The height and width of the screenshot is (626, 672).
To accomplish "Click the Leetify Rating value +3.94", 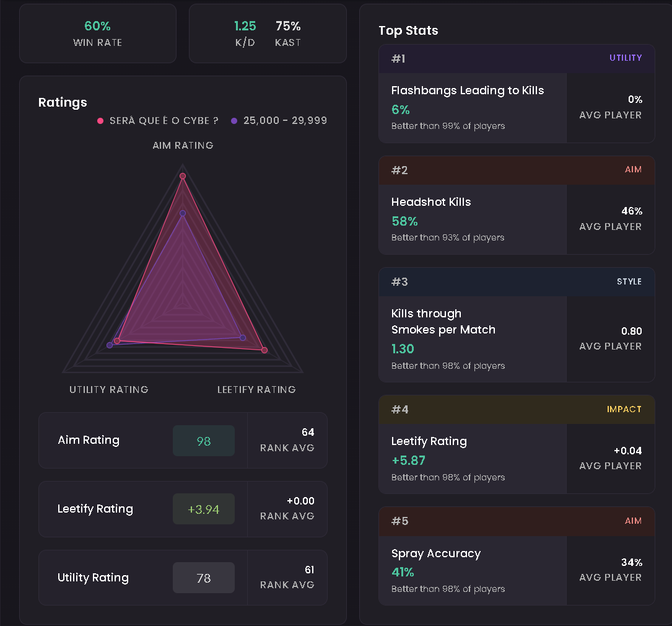I will [204, 509].
